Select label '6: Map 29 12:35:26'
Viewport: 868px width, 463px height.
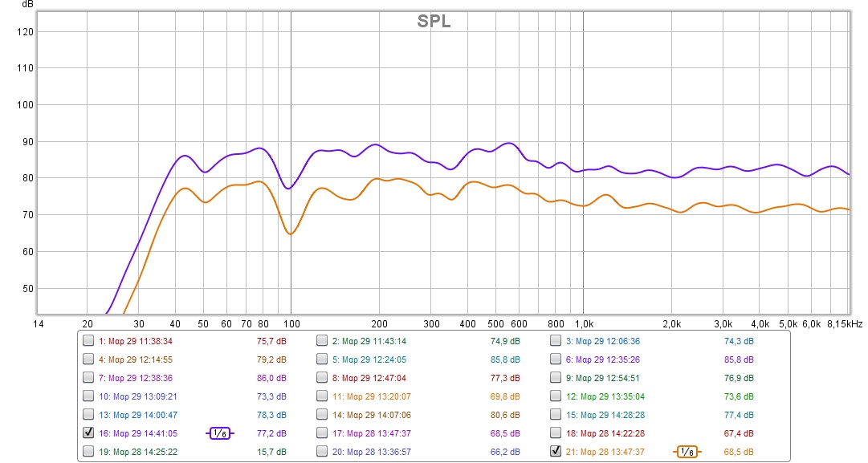pyautogui.click(x=603, y=359)
